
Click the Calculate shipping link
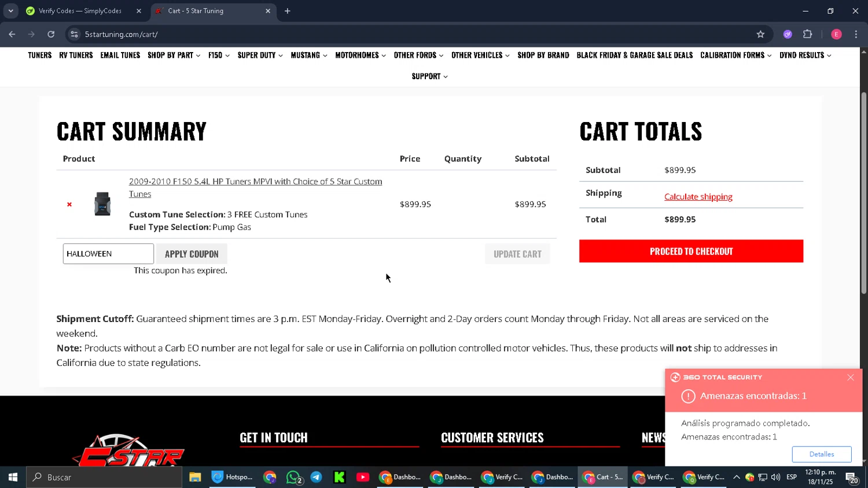[698, 197]
